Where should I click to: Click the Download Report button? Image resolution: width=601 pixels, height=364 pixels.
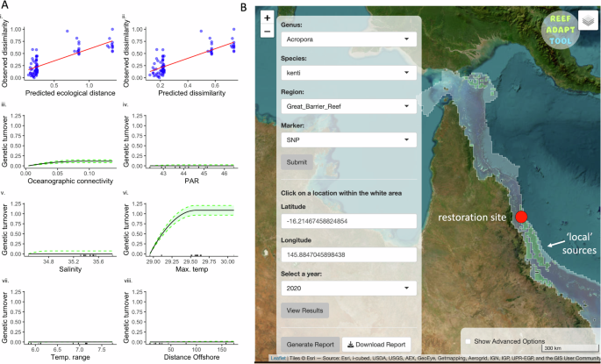pyautogui.click(x=376, y=345)
